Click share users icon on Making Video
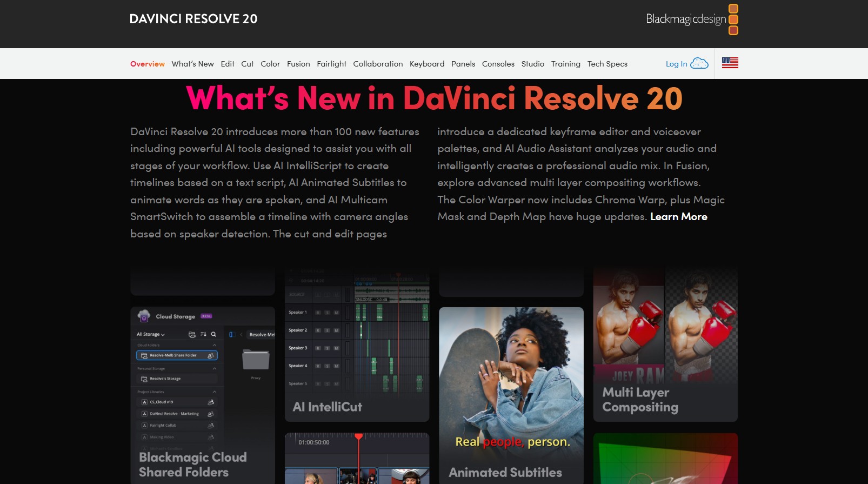The width and height of the screenshot is (868, 484). (211, 437)
